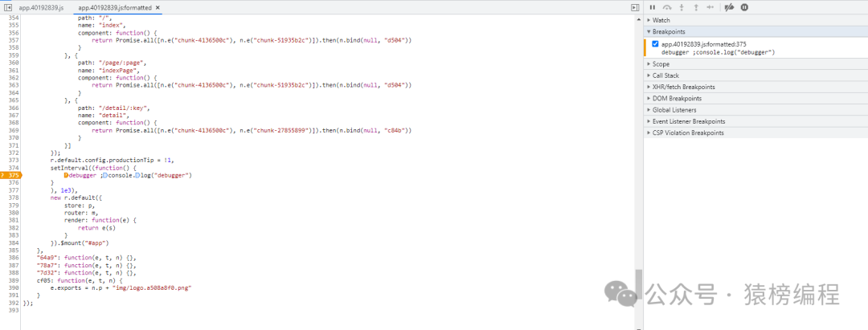Click the 'return e(s)' code line
The image size is (868, 330).
pos(97,227)
